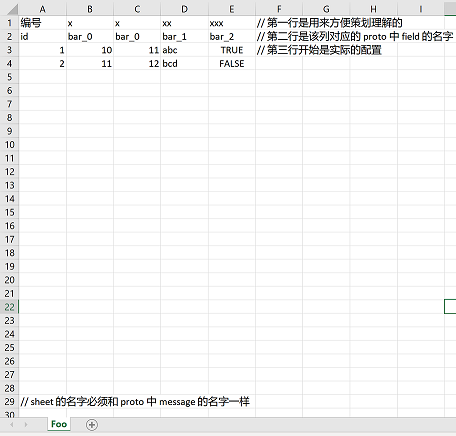
Task: Select row 29 header
Action: coord(9,402)
